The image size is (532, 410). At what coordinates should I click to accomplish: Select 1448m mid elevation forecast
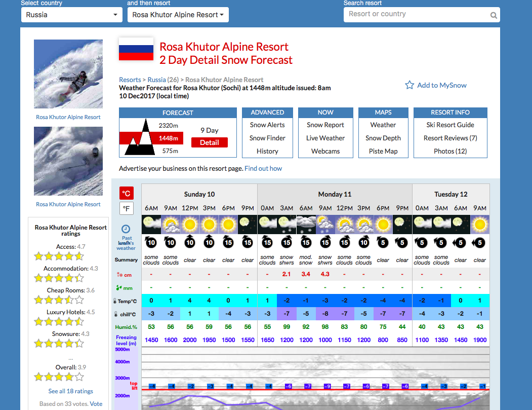point(168,138)
